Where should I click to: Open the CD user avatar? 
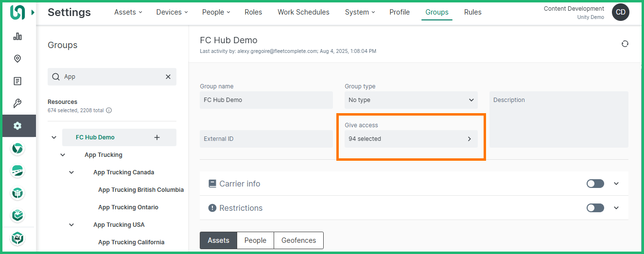pos(620,13)
